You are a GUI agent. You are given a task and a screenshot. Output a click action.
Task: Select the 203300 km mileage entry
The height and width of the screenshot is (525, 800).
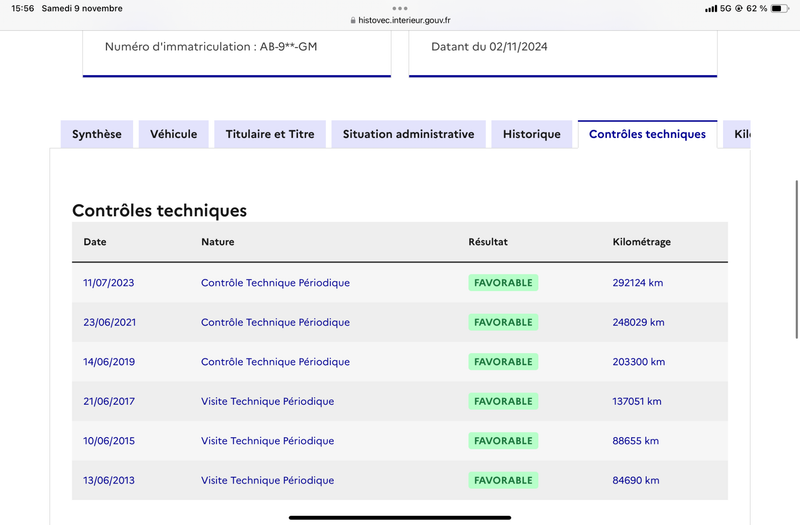(x=639, y=362)
